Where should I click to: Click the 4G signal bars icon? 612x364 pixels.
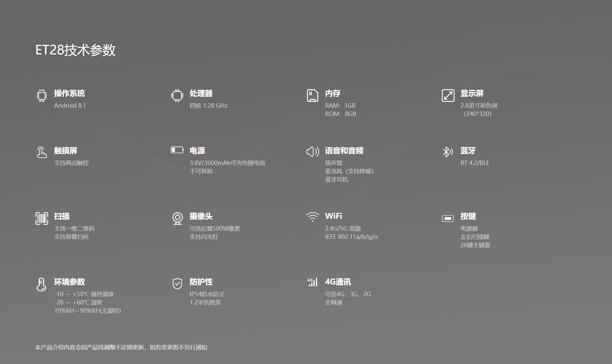[x=312, y=282]
